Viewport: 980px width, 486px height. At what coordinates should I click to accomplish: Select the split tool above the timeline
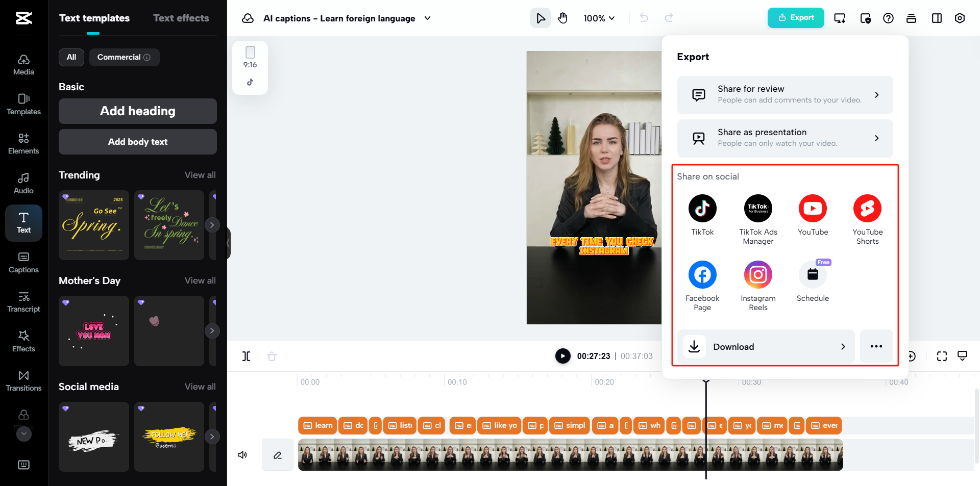point(246,356)
